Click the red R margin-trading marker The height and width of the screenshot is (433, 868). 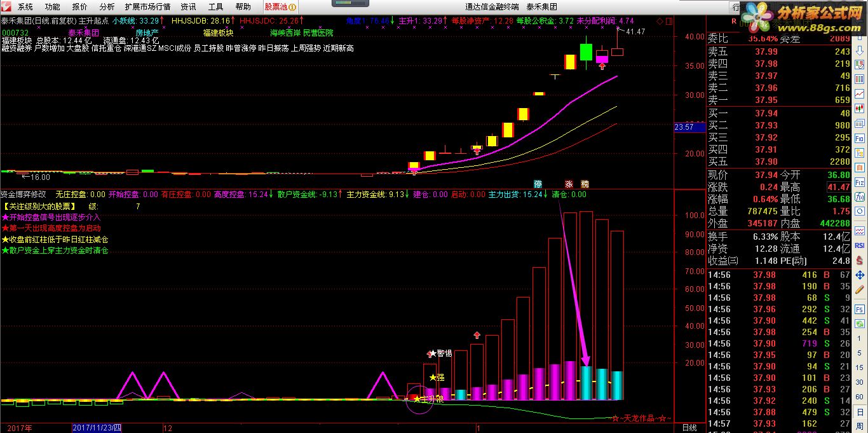(x=733, y=21)
